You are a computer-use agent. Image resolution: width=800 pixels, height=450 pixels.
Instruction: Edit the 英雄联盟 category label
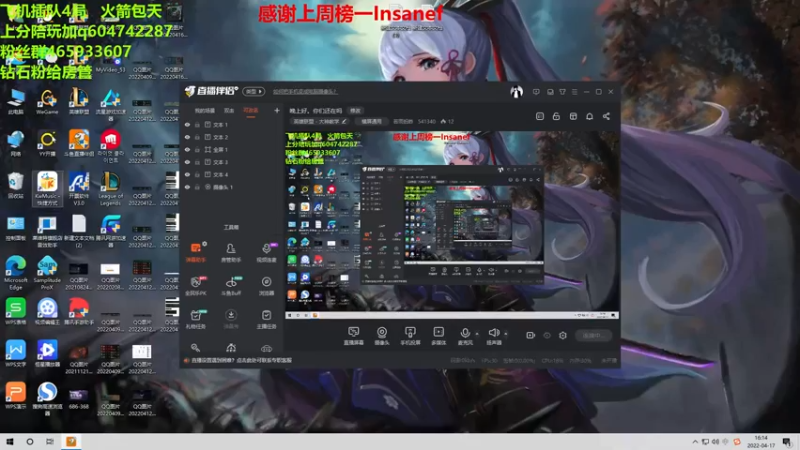[x=319, y=121]
